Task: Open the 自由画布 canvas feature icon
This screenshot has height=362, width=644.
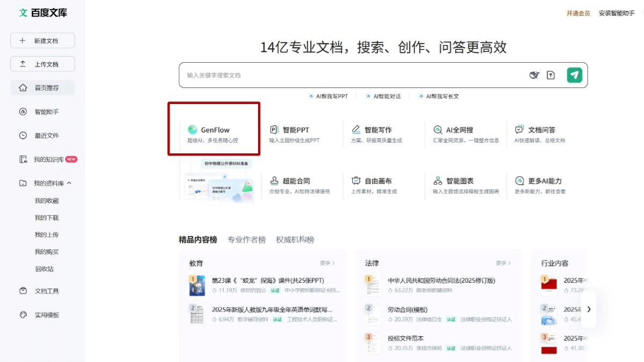Action: click(355, 181)
